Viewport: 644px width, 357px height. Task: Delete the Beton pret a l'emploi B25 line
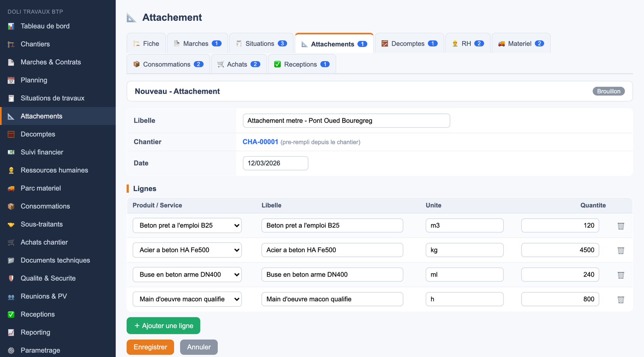621,226
